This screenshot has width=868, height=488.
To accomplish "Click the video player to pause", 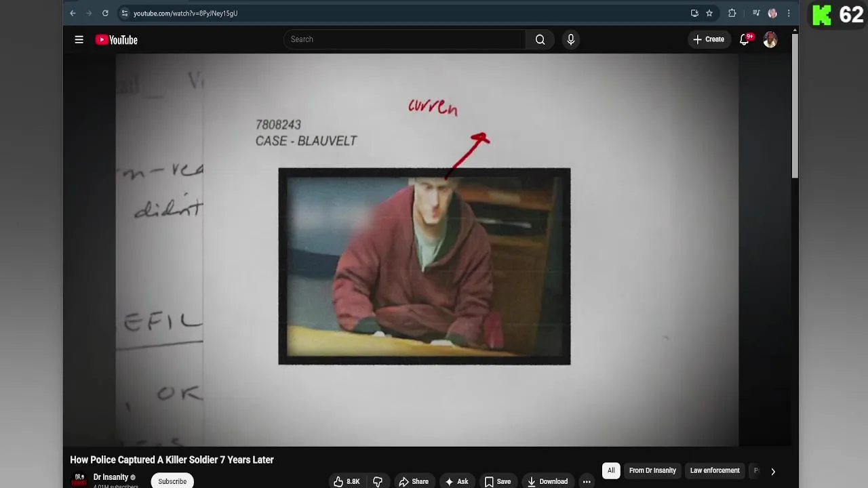I will tap(427, 250).
